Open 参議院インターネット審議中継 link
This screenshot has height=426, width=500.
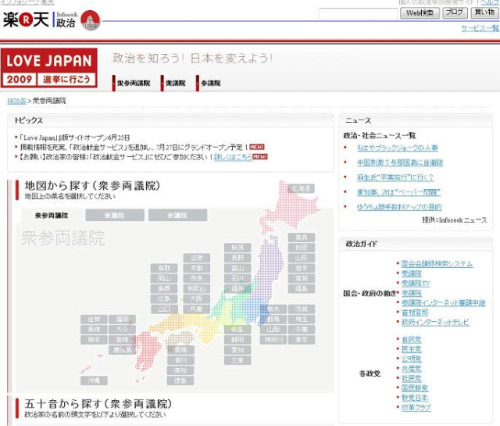[443, 303]
